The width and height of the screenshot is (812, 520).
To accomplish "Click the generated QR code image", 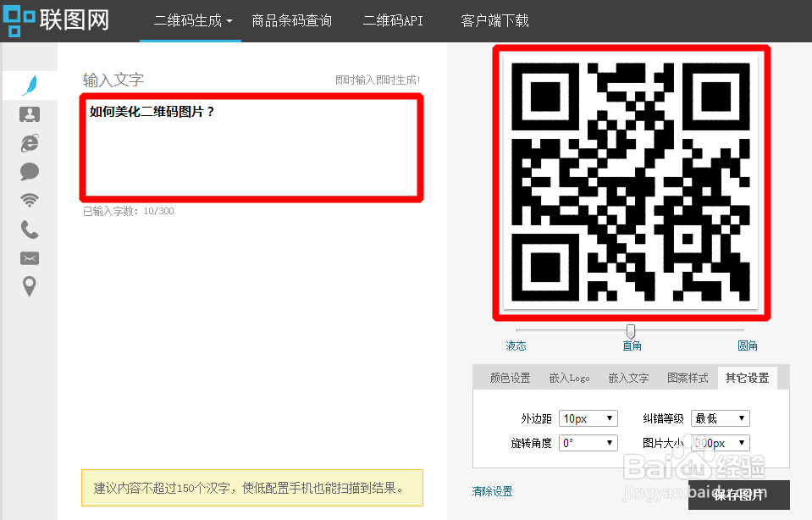I will 631,182.
